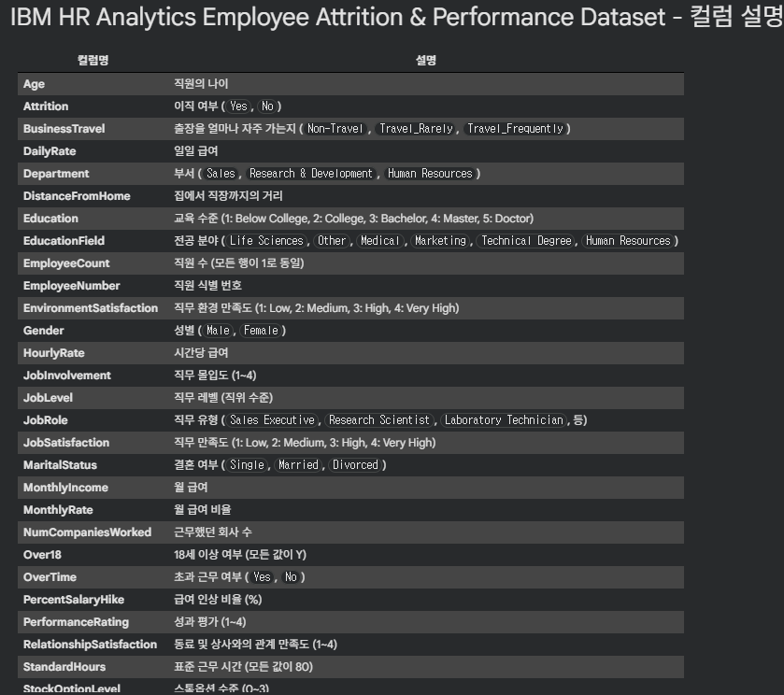Click the 컬럼명 table header

[93, 61]
